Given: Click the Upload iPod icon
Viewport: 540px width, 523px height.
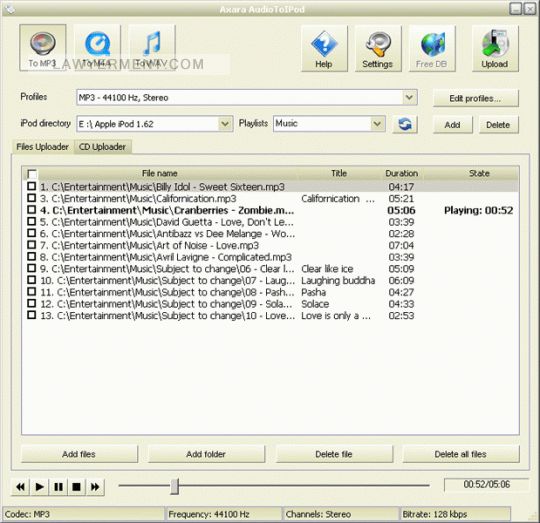Looking at the screenshot, I should coord(495,49).
